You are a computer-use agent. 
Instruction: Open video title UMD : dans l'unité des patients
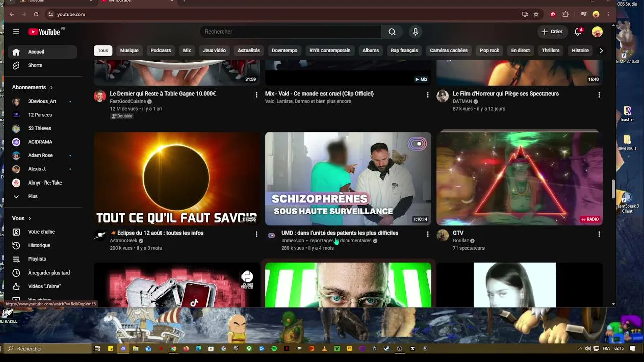click(x=340, y=233)
